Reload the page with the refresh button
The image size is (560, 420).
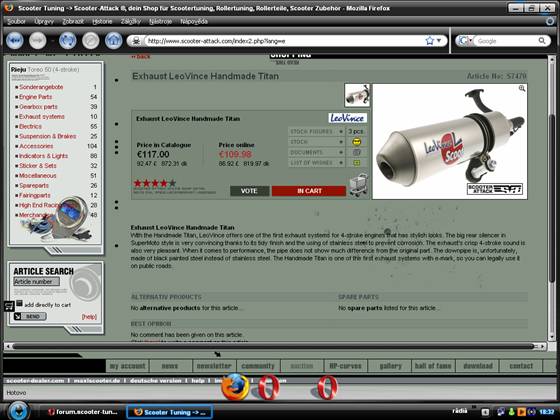(x=68, y=41)
